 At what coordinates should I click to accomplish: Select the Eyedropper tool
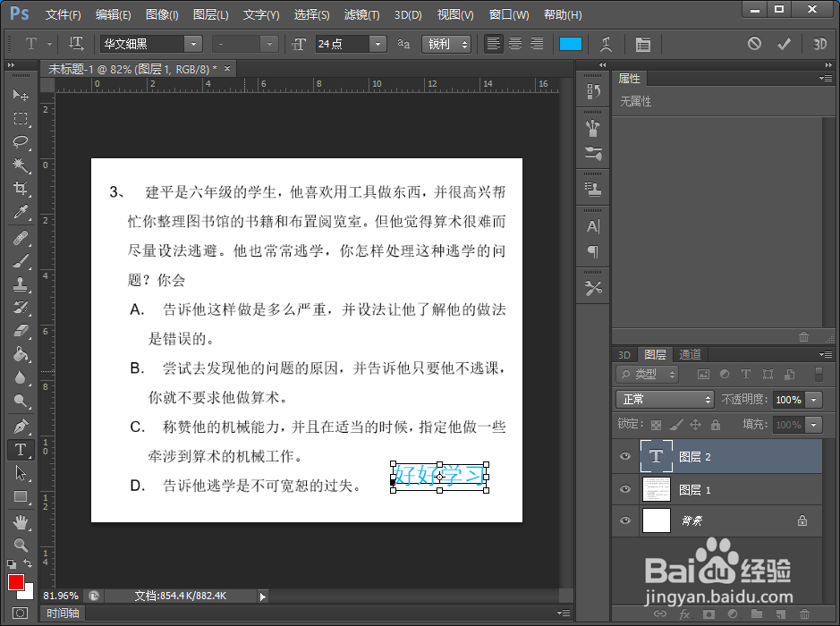[21, 212]
